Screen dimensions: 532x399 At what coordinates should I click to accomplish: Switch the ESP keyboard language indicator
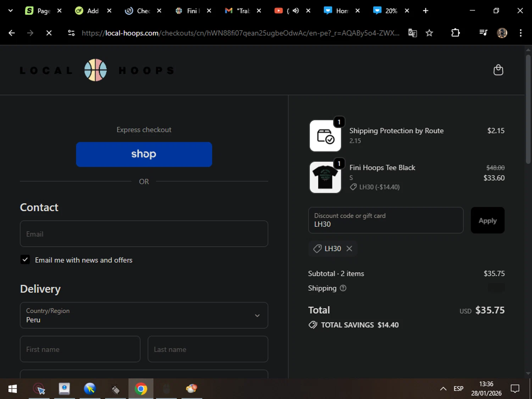click(458, 389)
